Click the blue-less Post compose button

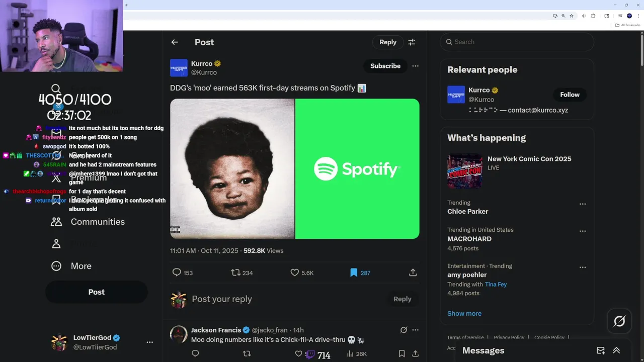coord(97,292)
